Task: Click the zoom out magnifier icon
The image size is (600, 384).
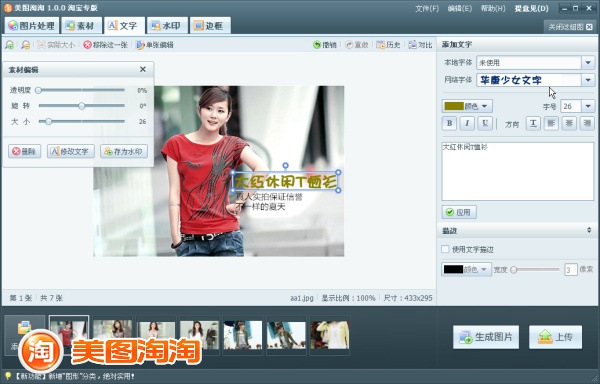Action: [25, 45]
